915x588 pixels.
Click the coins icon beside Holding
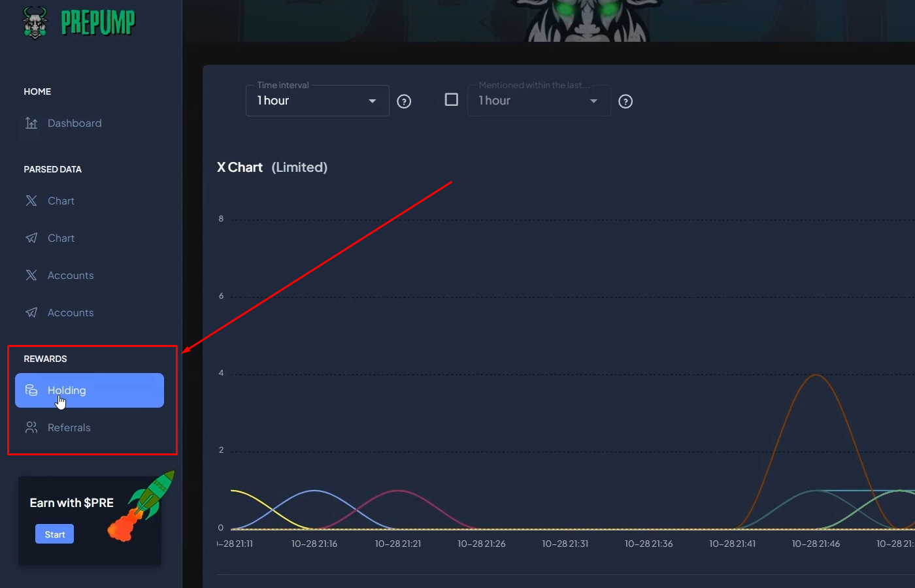click(31, 390)
